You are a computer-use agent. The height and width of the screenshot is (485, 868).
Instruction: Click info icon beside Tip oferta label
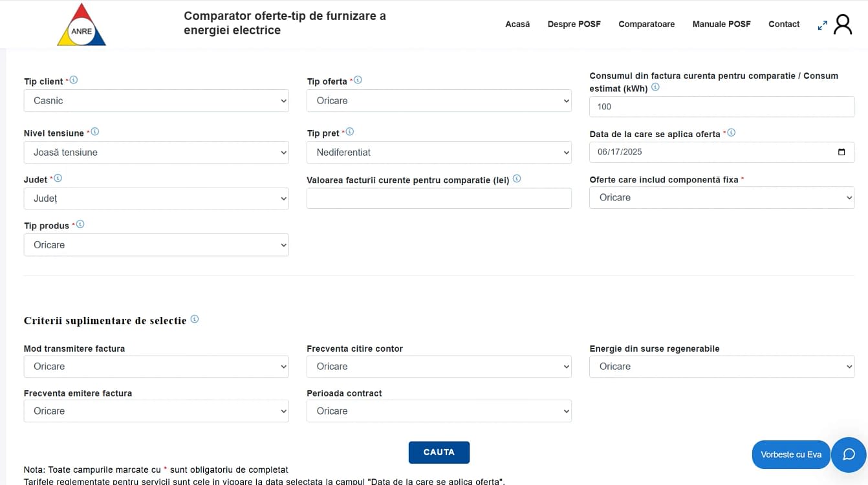358,80
